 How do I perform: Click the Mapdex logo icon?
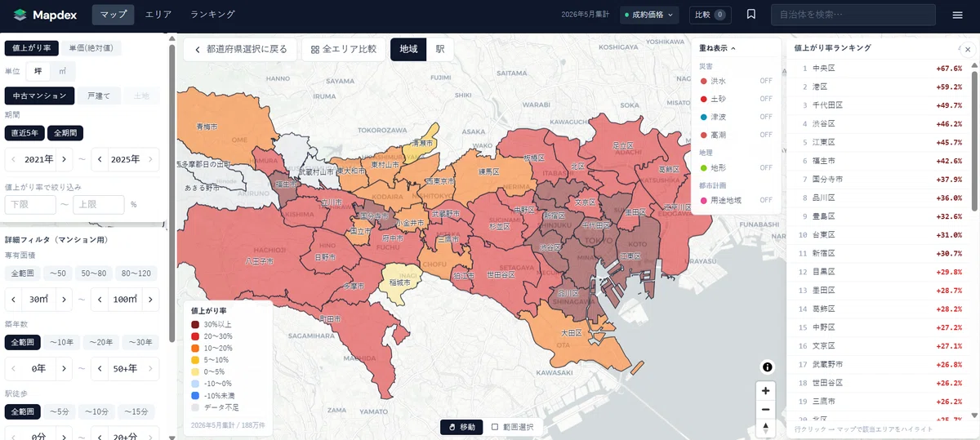click(x=19, y=15)
